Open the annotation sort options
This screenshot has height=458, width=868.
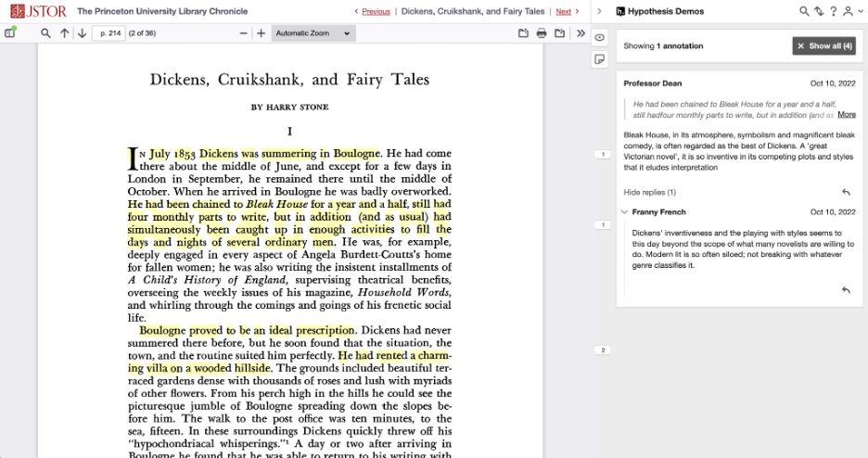819,11
